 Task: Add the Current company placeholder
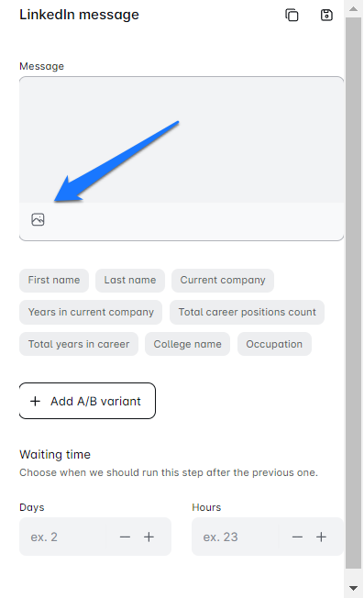(223, 281)
